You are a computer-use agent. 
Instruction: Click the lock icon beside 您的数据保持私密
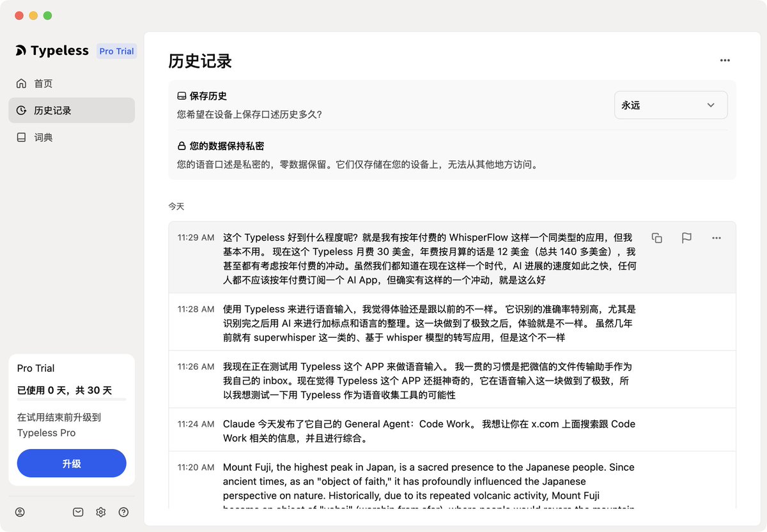tap(182, 146)
